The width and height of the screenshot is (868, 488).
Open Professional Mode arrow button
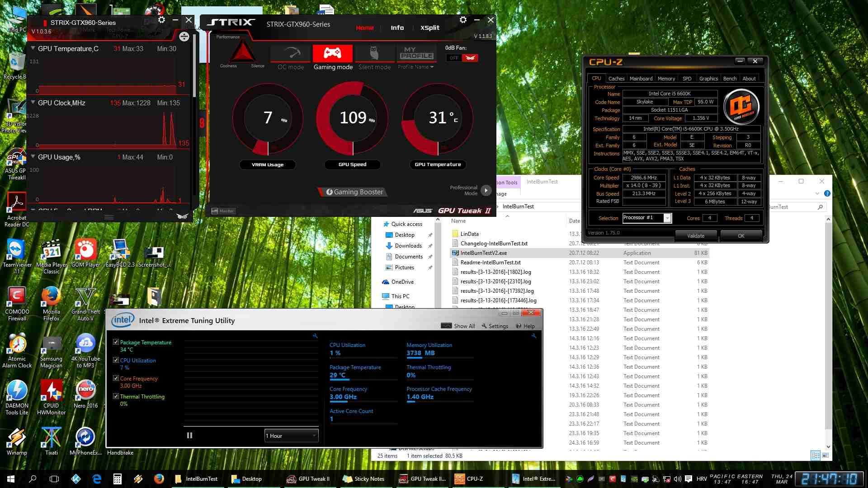486,190
